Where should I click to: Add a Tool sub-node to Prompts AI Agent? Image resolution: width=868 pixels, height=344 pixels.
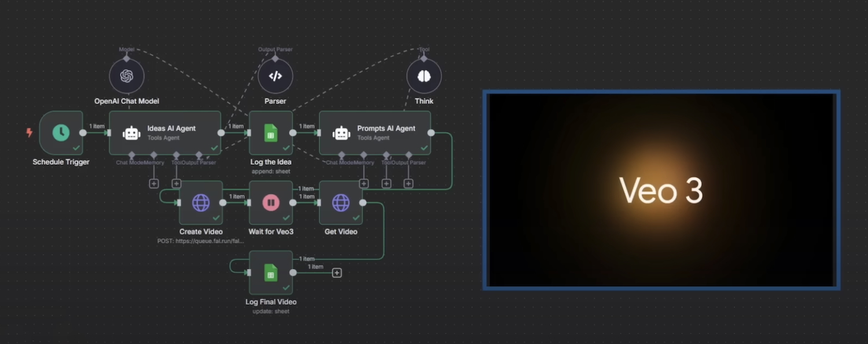(x=386, y=183)
